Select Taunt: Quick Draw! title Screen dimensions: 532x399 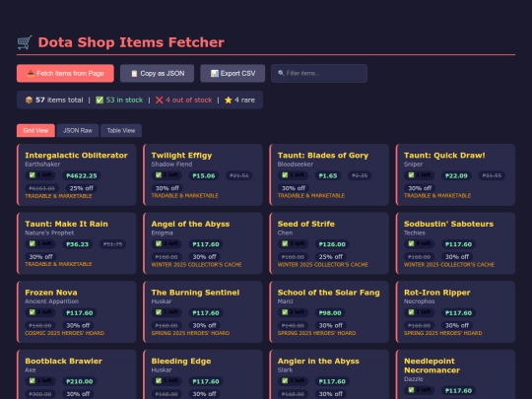click(444, 156)
